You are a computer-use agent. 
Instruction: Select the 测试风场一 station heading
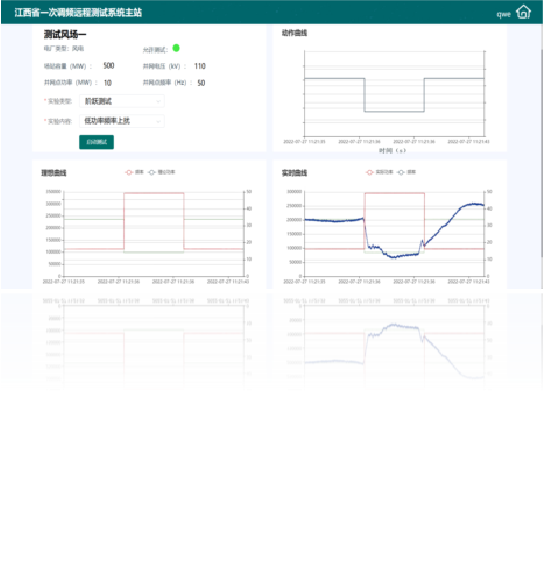[65, 34]
